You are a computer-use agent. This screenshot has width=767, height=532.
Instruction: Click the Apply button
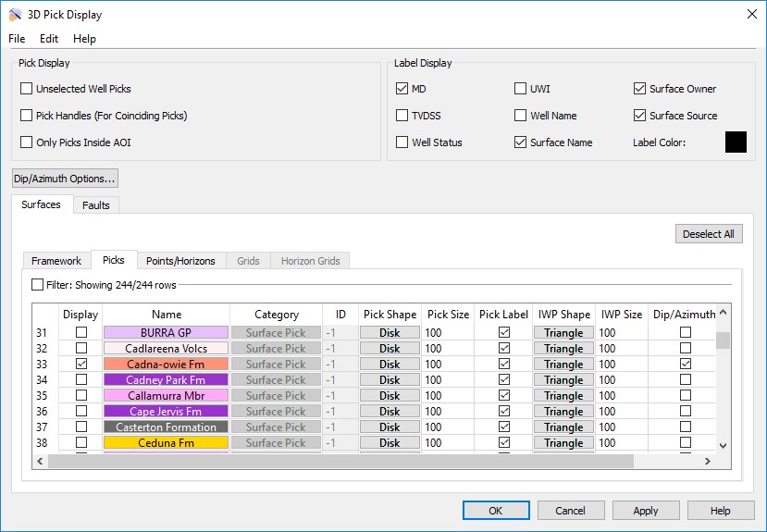(646, 511)
